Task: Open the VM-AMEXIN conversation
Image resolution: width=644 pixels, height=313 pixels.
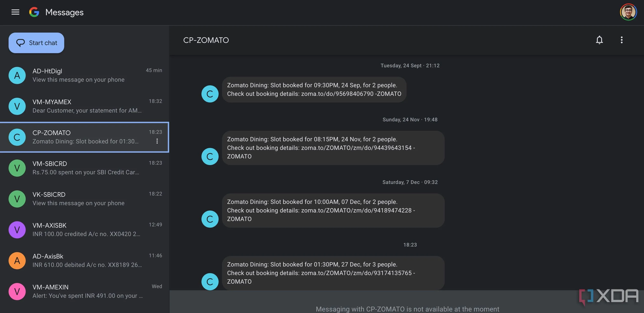Action: coord(85,292)
